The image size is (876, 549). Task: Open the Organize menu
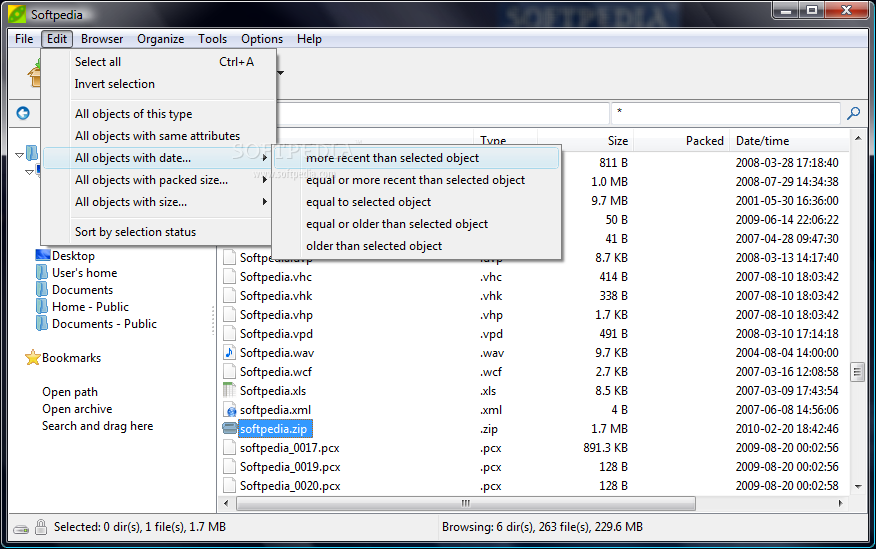(x=160, y=39)
